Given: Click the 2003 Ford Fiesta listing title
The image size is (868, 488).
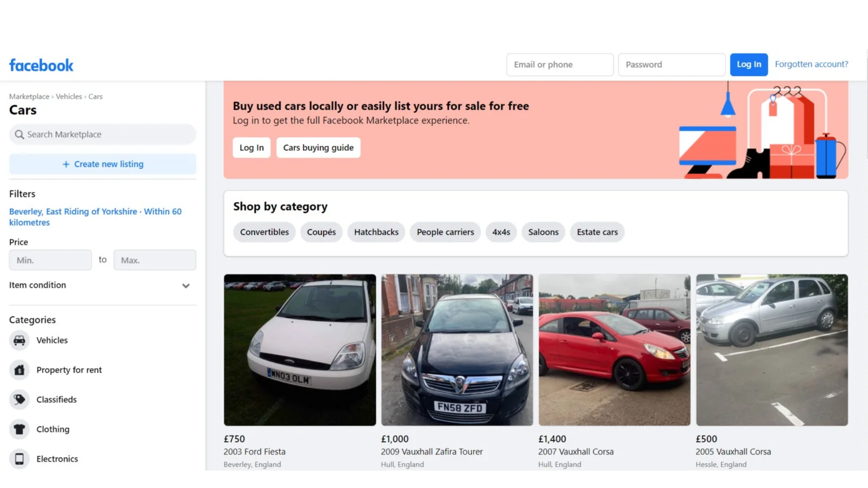Looking at the screenshot, I should click(x=254, y=452).
